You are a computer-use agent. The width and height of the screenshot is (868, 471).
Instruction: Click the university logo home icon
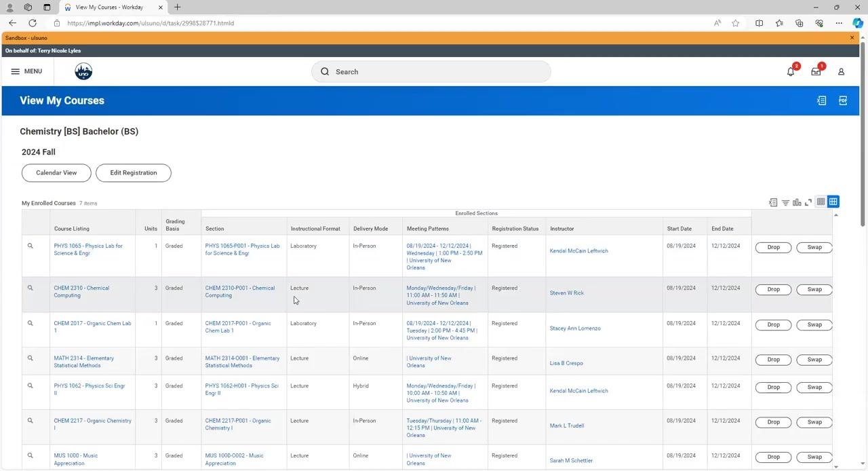click(83, 71)
